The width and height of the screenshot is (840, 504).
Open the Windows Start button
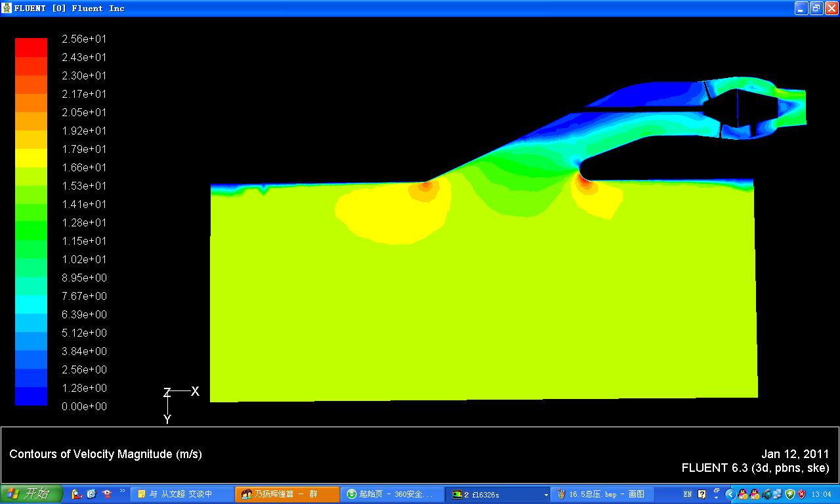click(x=31, y=494)
